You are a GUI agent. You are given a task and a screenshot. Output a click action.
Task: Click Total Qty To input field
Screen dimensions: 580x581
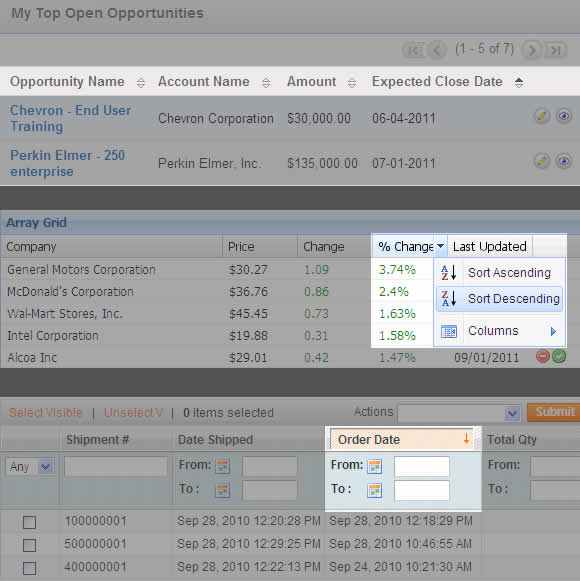[x=555, y=491]
